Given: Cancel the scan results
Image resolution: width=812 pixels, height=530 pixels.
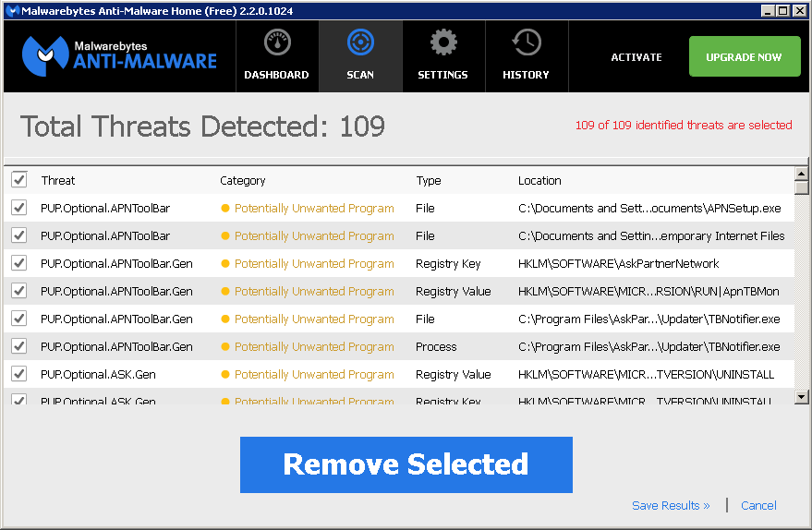Looking at the screenshot, I should pos(758,506).
